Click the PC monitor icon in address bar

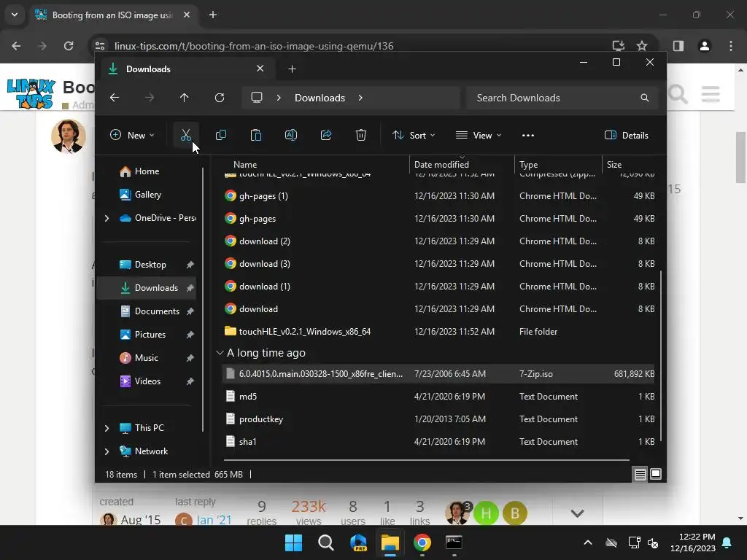click(x=257, y=98)
